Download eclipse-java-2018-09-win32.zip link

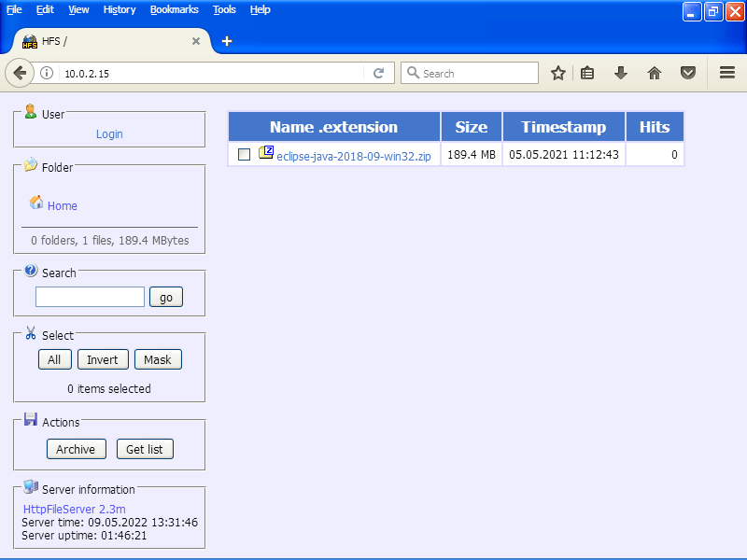coord(353,156)
